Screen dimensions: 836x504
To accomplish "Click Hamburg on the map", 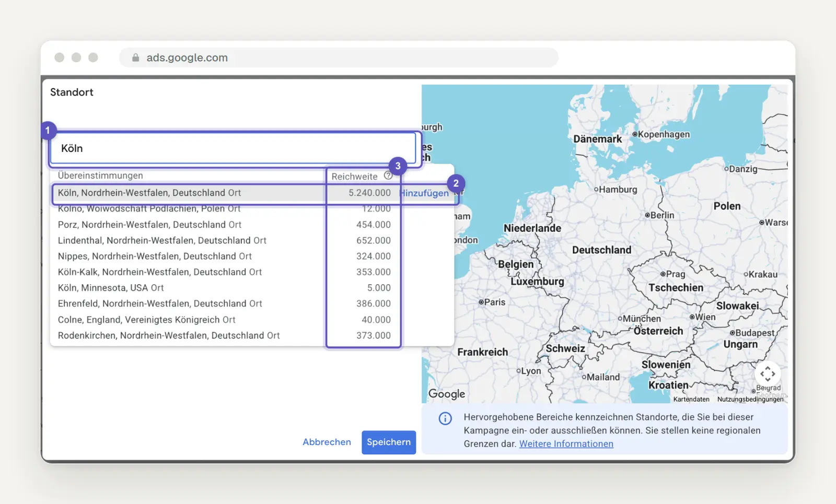I will 616,190.
